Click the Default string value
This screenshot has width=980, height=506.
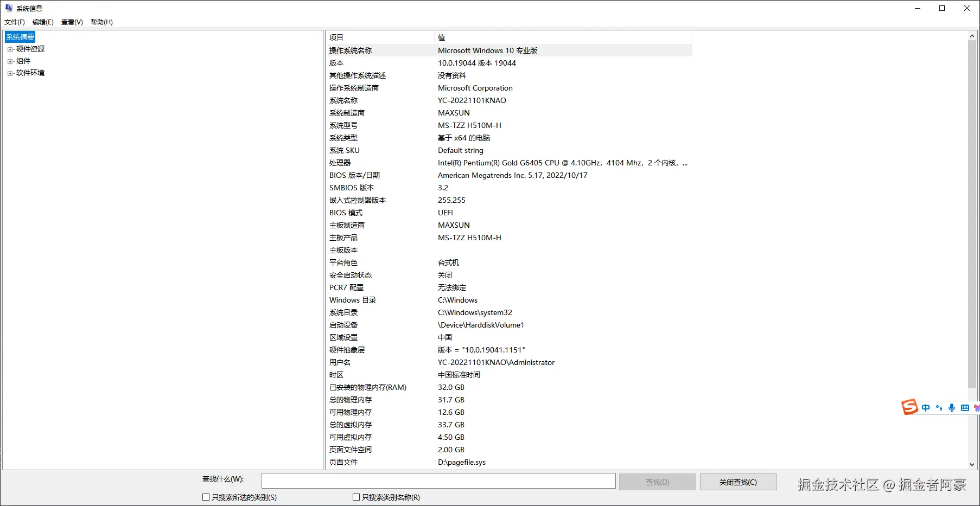pos(461,150)
